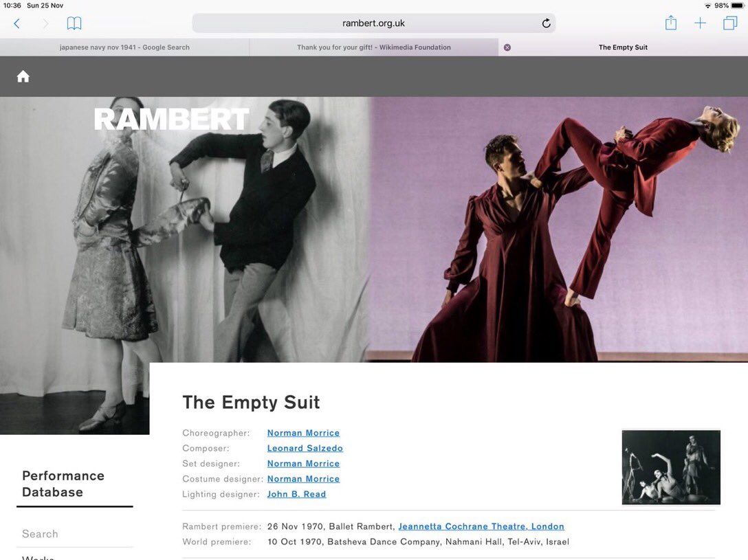The height and width of the screenshot is (560, 748).
Task: Check the battery indicator in status bar
Action: click(737, 5)
